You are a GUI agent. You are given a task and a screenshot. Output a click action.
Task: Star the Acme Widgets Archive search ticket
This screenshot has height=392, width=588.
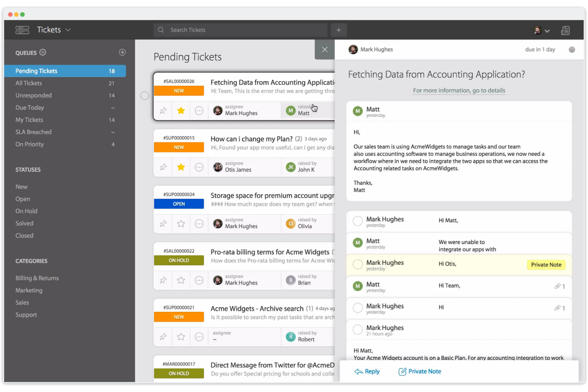point(181,337)
